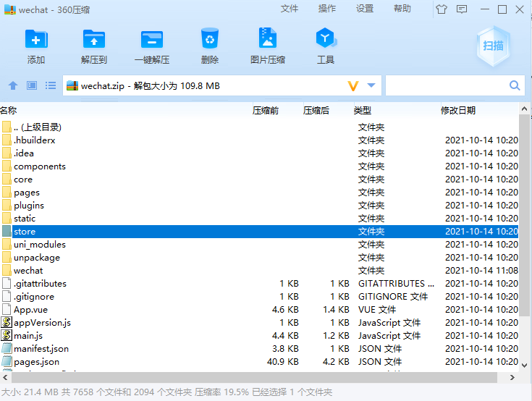
Task: Click the 删除 (Delete) recycle icon
Action: (x=210, y=46)
